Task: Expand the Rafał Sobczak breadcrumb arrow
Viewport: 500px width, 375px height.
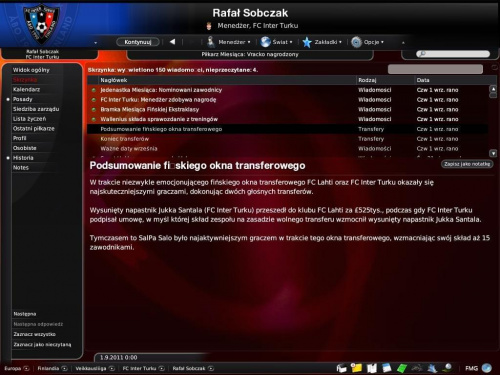Action: [x=211, y=368]
